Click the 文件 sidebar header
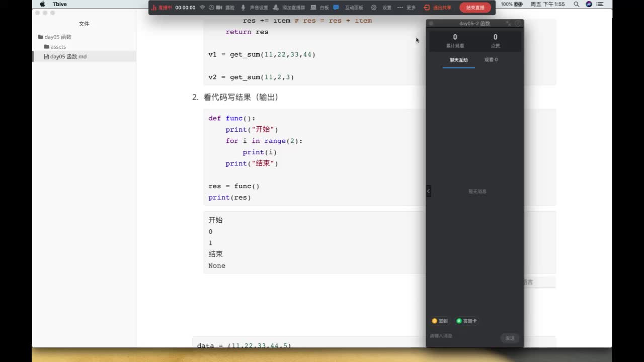 point(84,24)
